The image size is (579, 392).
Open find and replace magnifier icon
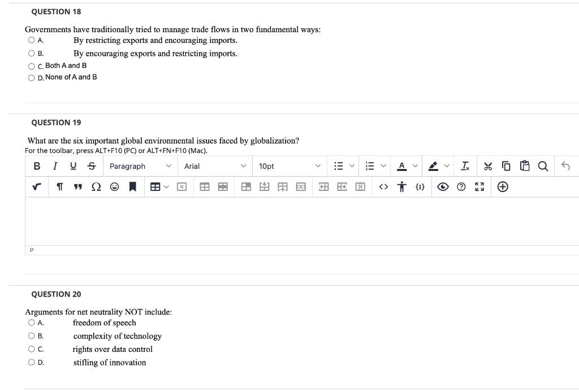click(543, 166)
